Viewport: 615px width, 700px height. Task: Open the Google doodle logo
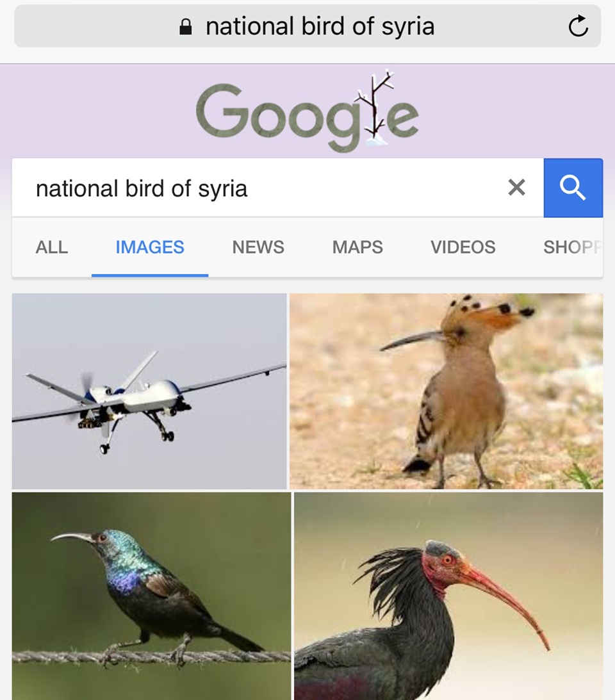(x=307, y=111)
